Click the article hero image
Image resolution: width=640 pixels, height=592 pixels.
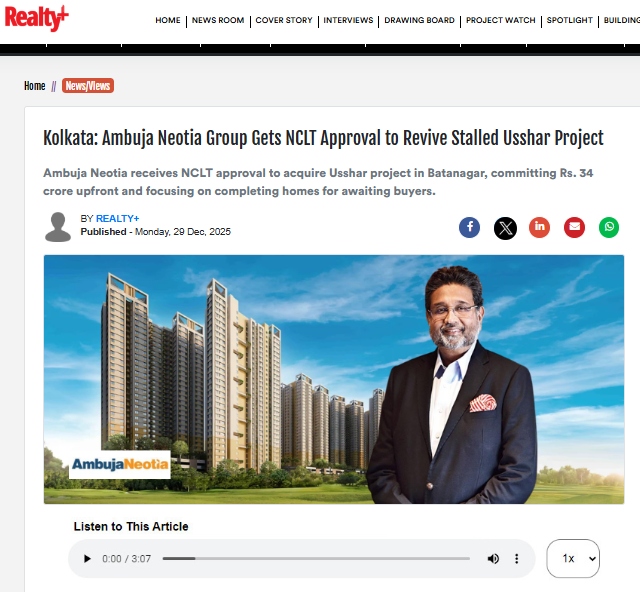[334, 379]
